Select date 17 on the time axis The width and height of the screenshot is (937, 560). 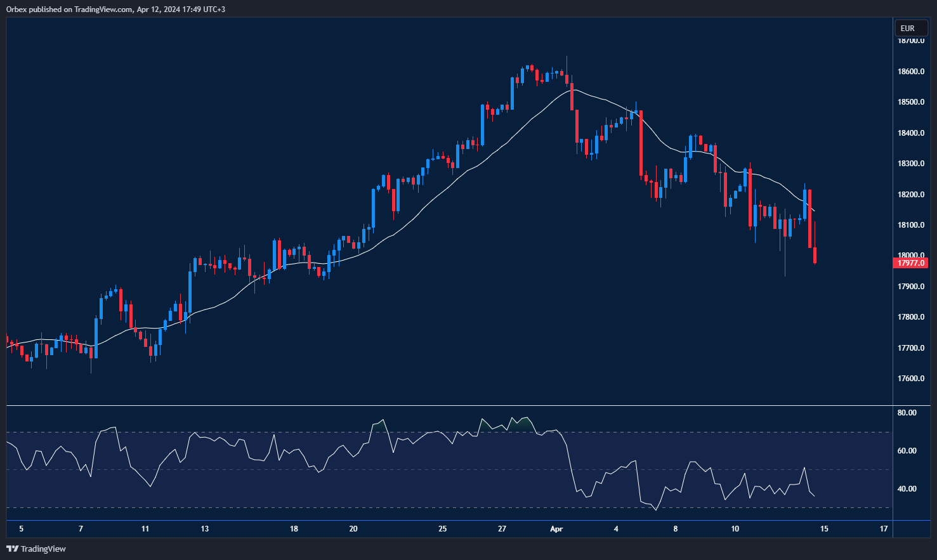tap(884, 529)
